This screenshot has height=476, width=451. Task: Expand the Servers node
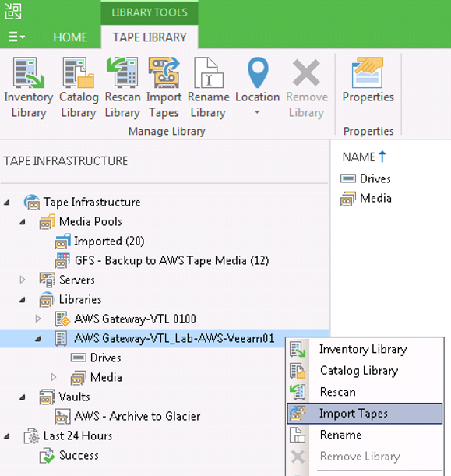pos(23,280)
